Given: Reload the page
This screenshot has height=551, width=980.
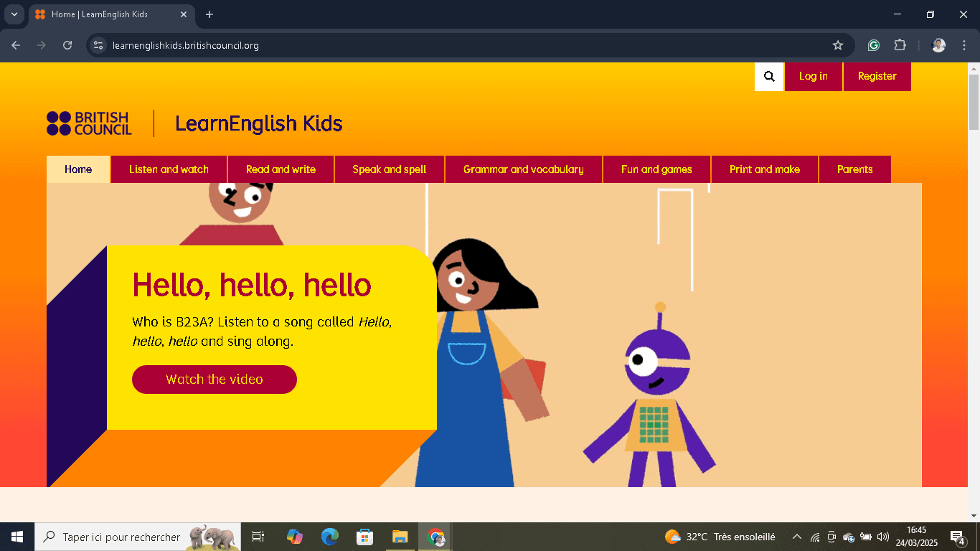Looking at the screenshot, I should click(67, 44).
